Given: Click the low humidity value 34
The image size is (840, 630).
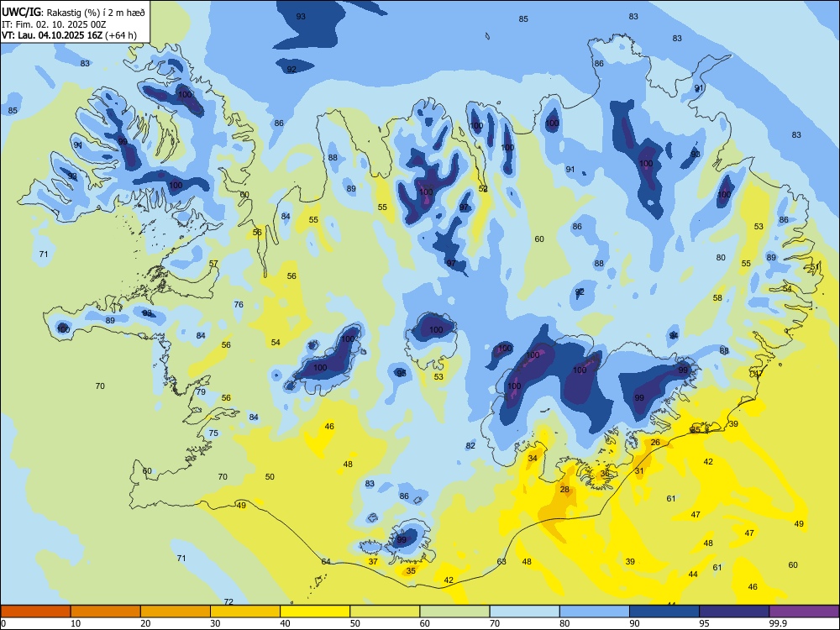Looking at the screenshot, I should (533, 458).
